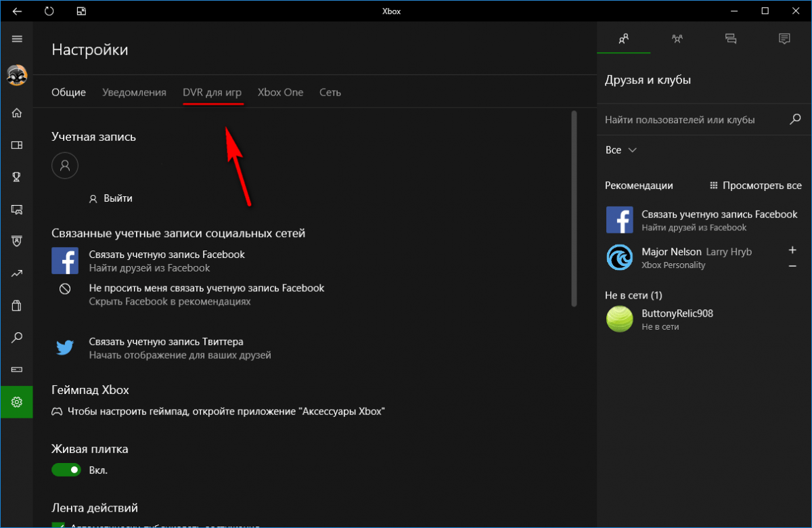Select the Activity alerts tab icon in right panel
The width and height of the screenshot is (812, 528).
(x=784, y=39)
